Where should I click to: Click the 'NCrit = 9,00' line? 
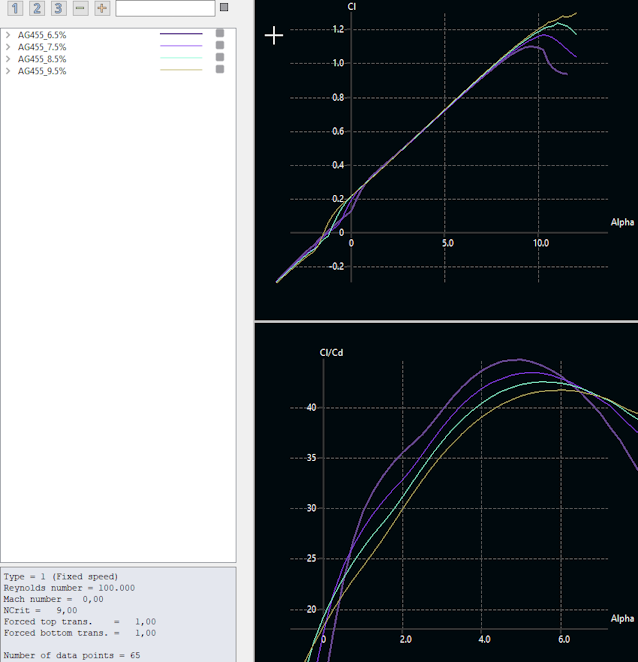point(41,610)
